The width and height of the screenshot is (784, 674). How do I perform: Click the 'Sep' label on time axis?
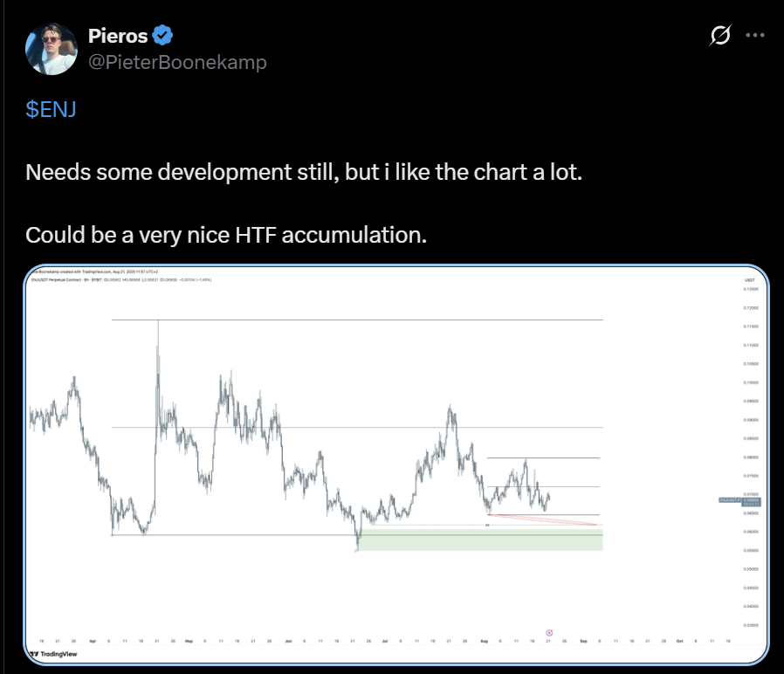582,640
